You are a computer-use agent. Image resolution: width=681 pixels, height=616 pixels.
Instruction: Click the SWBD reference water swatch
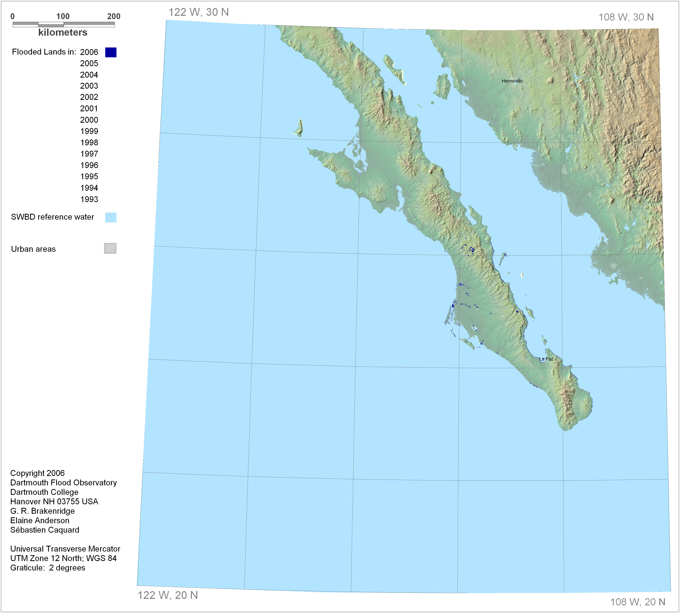tap(111, 217)
